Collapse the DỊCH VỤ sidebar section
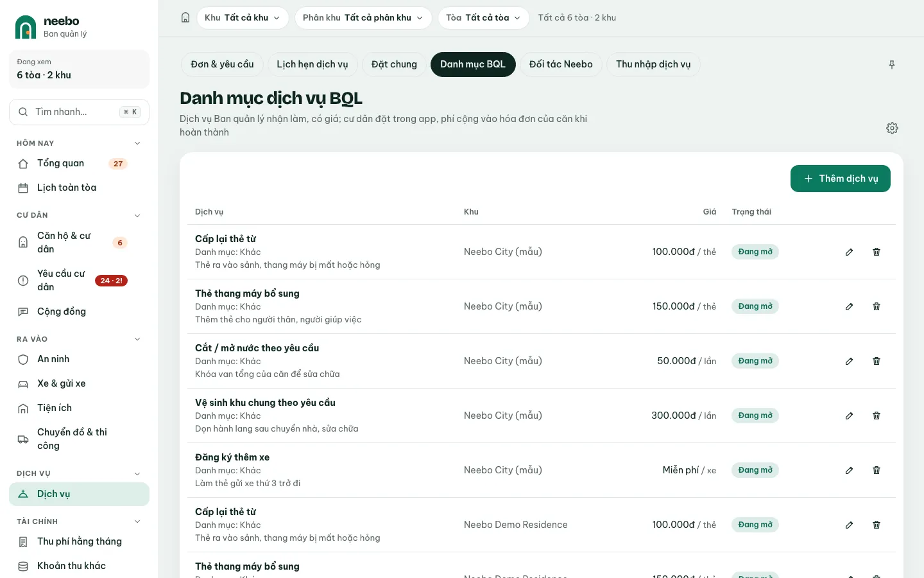This screenshot has height=578, width=924. point(137,473)
